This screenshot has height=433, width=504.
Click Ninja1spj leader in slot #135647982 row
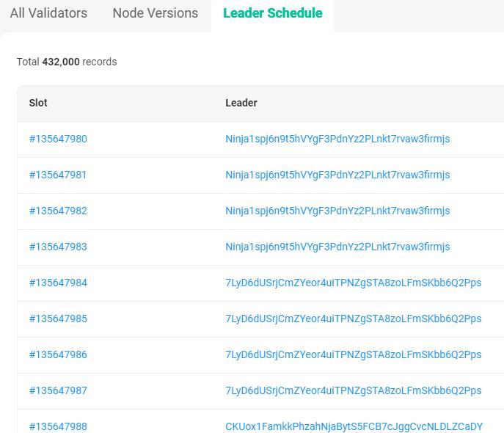(x=337, y=211)
